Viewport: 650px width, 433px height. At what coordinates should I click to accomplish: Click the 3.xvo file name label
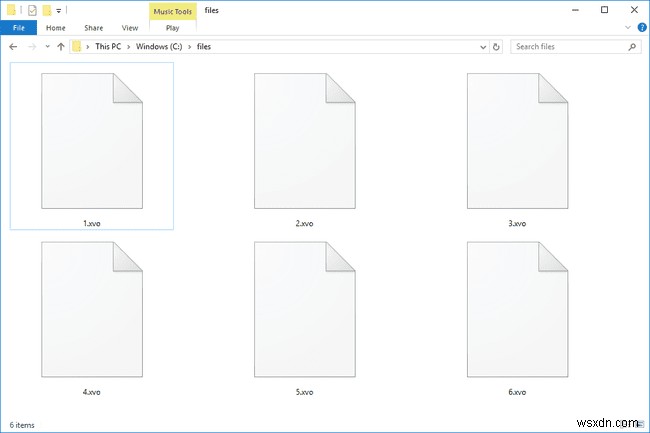[517, 223]
